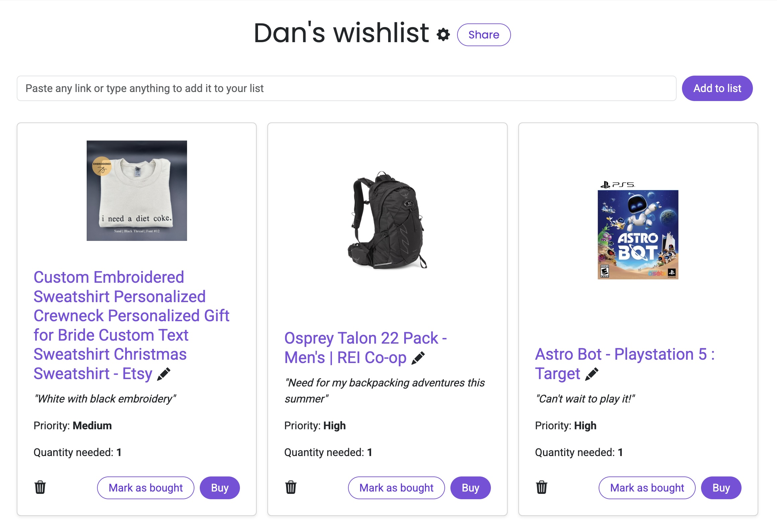777x532 pixels.
Task: Delete the Osprey Talon pack with trash icon
Action: (x=291, y=487)
